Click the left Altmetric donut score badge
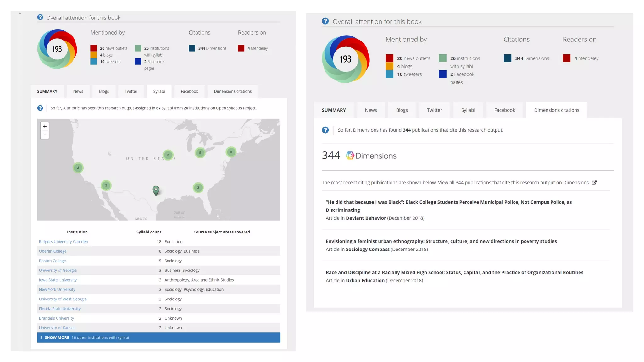This screenshot has height=362, width=644. click(x=57, y=49)
